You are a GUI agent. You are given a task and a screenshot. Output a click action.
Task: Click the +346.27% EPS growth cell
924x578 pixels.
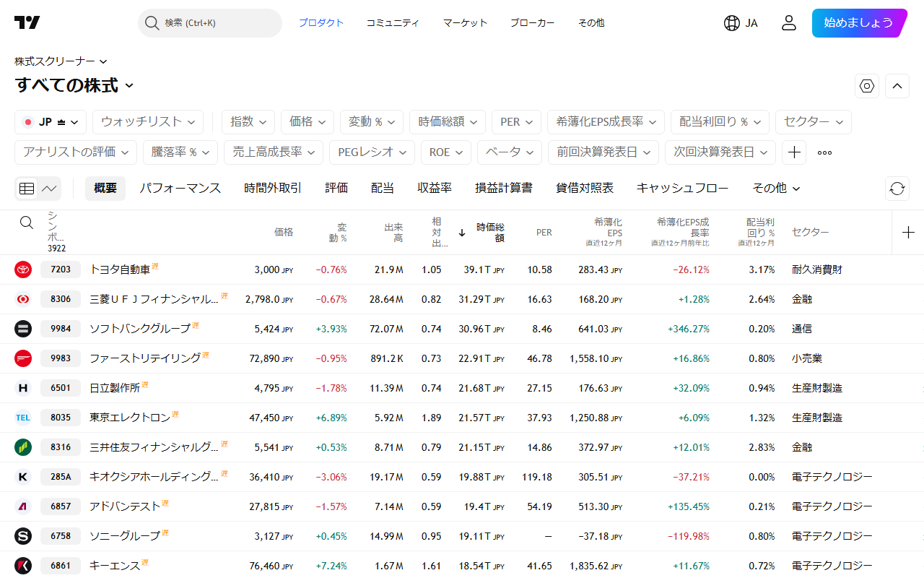[x=689, y=329]
